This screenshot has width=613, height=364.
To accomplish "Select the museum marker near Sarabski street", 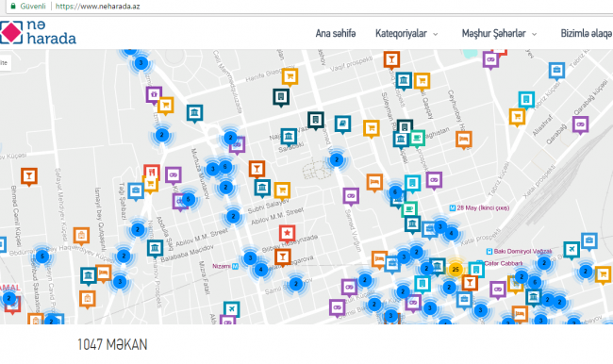I will 289,137.
